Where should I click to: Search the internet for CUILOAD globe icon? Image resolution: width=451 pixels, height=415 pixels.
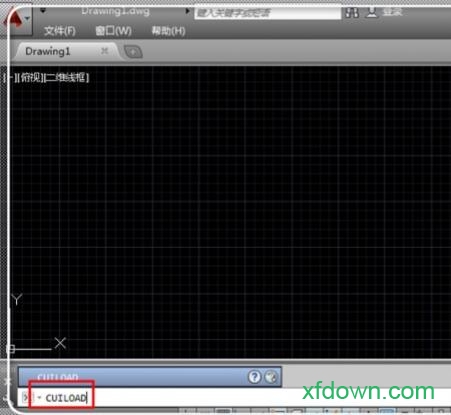point(271,377)
